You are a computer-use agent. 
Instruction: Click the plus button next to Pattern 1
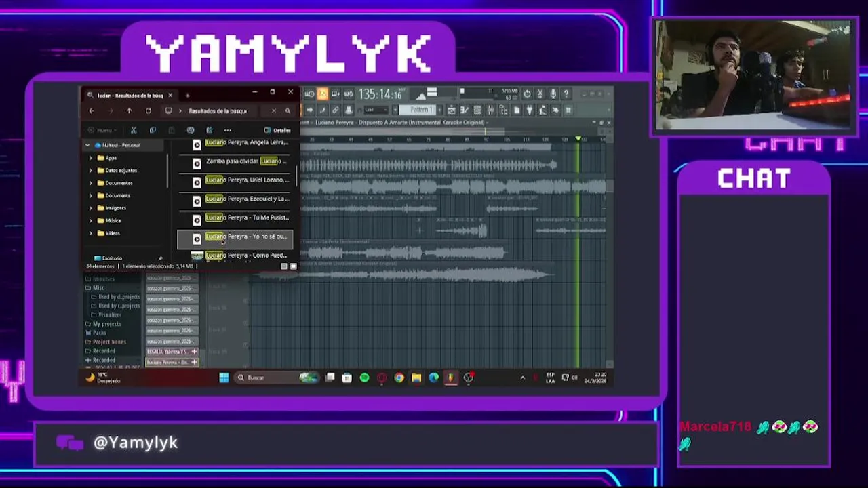click(439, 110)
